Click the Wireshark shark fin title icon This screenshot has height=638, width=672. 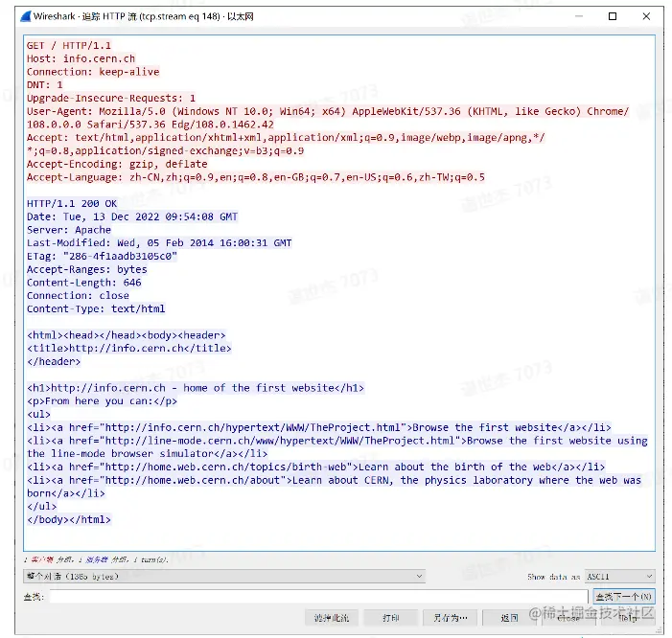click(x=26, y=16)
